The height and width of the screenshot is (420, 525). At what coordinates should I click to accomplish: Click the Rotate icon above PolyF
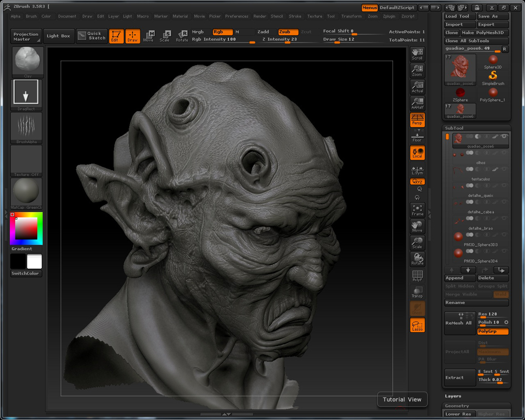[417, 259]
